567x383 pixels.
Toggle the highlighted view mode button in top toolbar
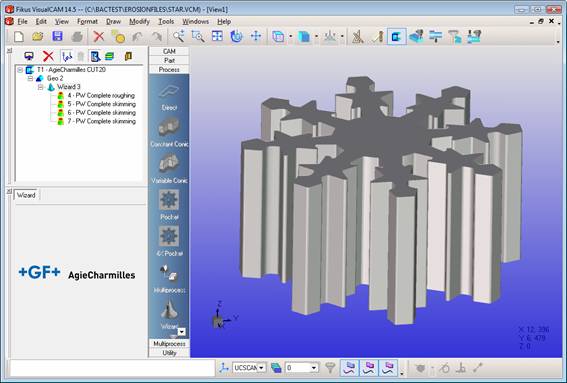click(397, 36)
